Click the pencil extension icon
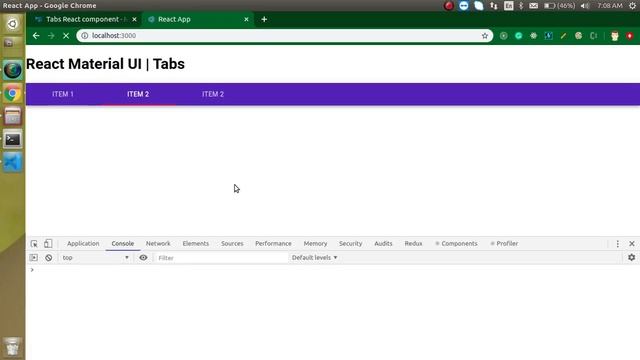This screenshot has width=640, height=360. (x=563, y=36)
